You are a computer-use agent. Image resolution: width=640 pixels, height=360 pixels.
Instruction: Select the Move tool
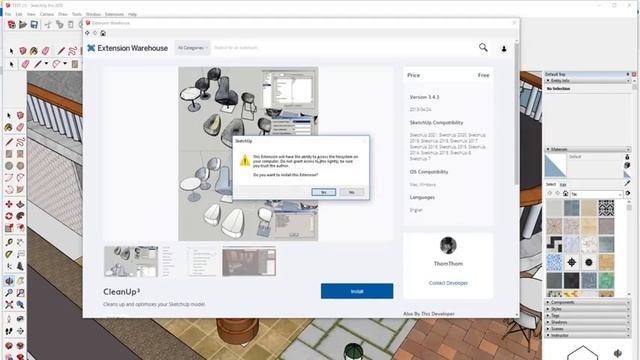(x=9, y=204)
